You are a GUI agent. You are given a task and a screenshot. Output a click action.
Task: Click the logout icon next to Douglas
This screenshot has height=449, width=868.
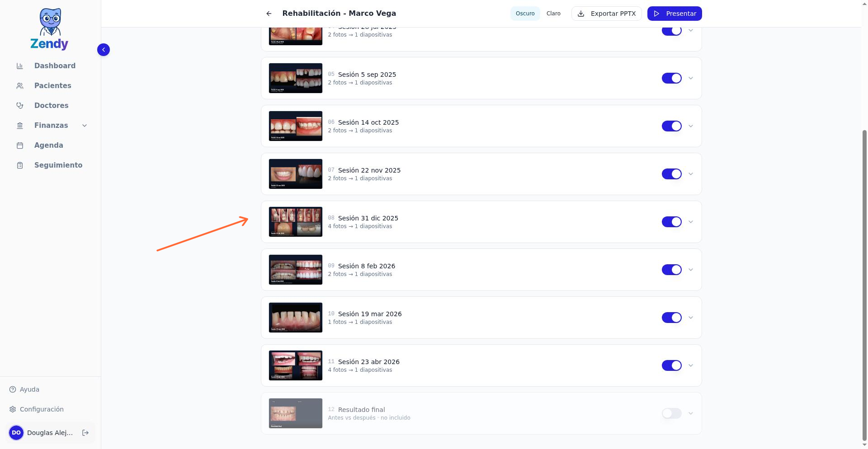[x=85, y=433]
